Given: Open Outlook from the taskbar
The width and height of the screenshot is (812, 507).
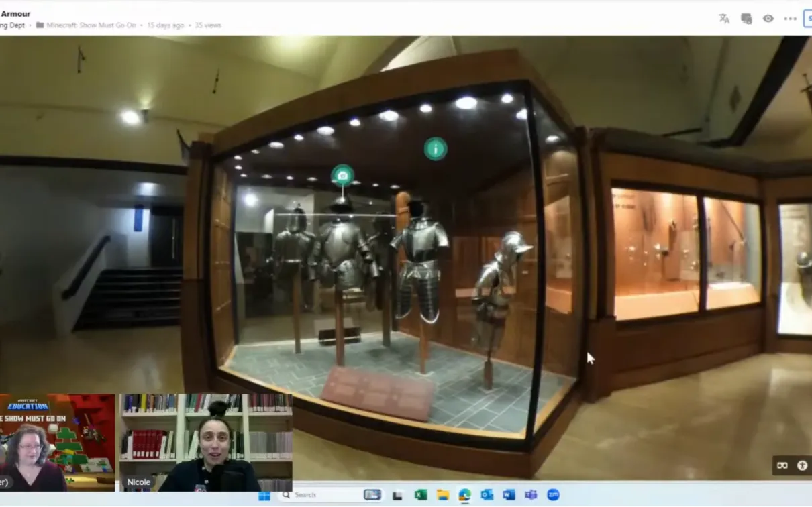Looking at the screenshot, I should point(486,495).
